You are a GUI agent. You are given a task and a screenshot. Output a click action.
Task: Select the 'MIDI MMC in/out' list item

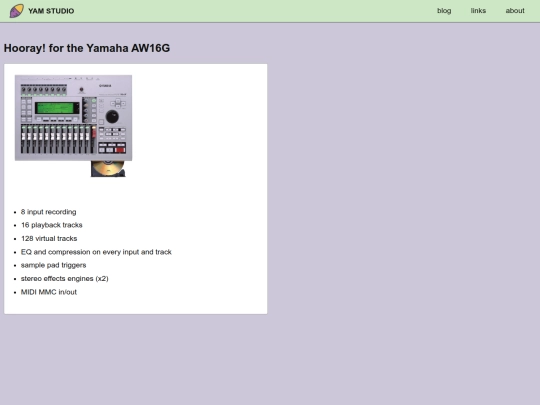coord(49,292)
